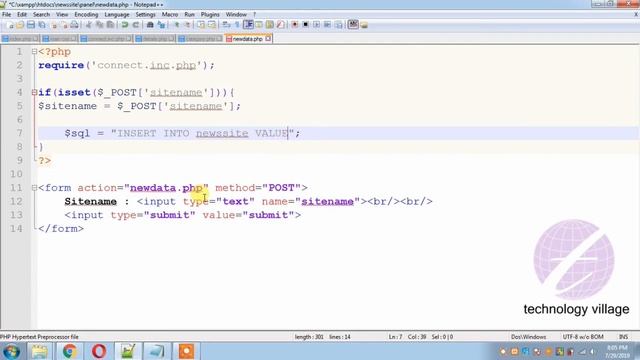Image resolution: width=640 pixels, height=360 pixels.
Task: Switch to the connect.inc.php tab
Action: 106,39
